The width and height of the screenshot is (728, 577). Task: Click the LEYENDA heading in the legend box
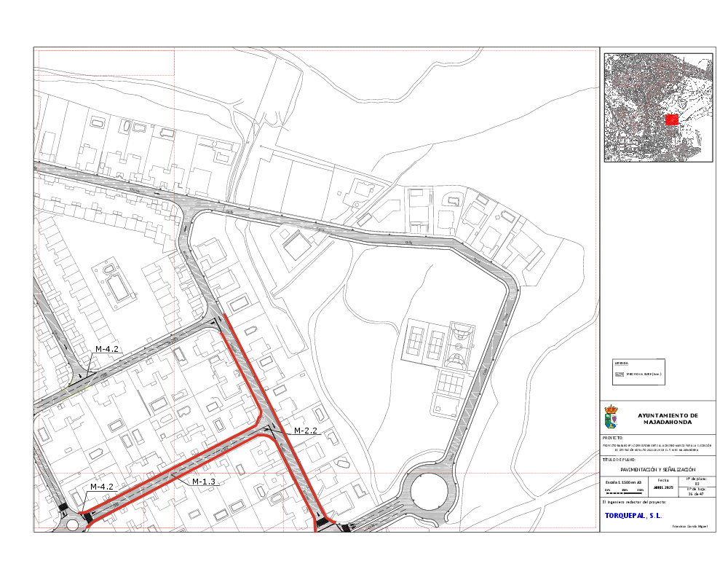point(621,363)
